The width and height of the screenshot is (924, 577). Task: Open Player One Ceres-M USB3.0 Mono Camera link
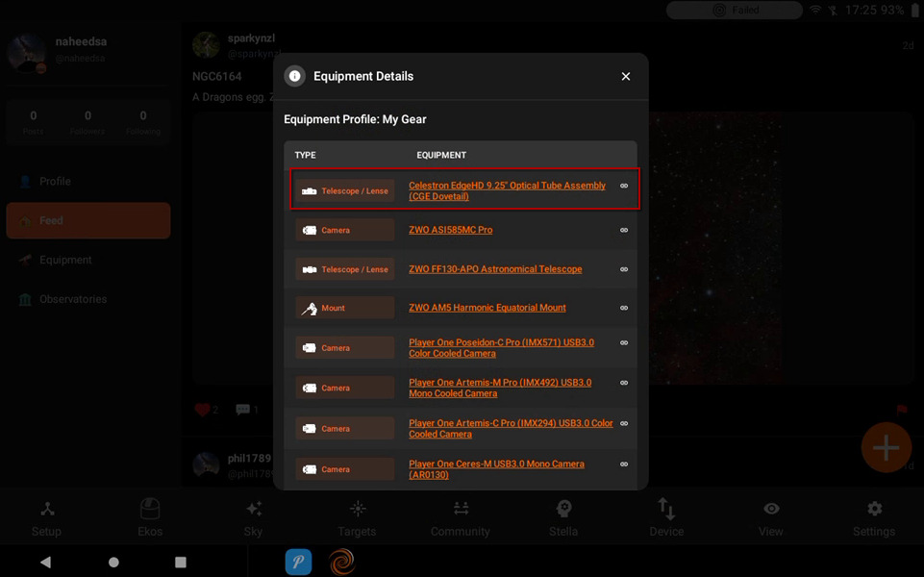496,469
